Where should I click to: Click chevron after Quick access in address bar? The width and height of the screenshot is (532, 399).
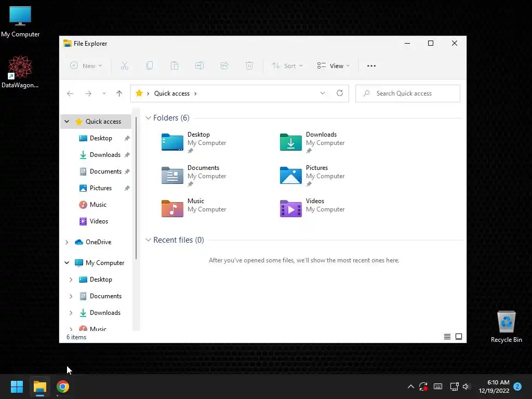pyautogui.click(x=195, y=94)
